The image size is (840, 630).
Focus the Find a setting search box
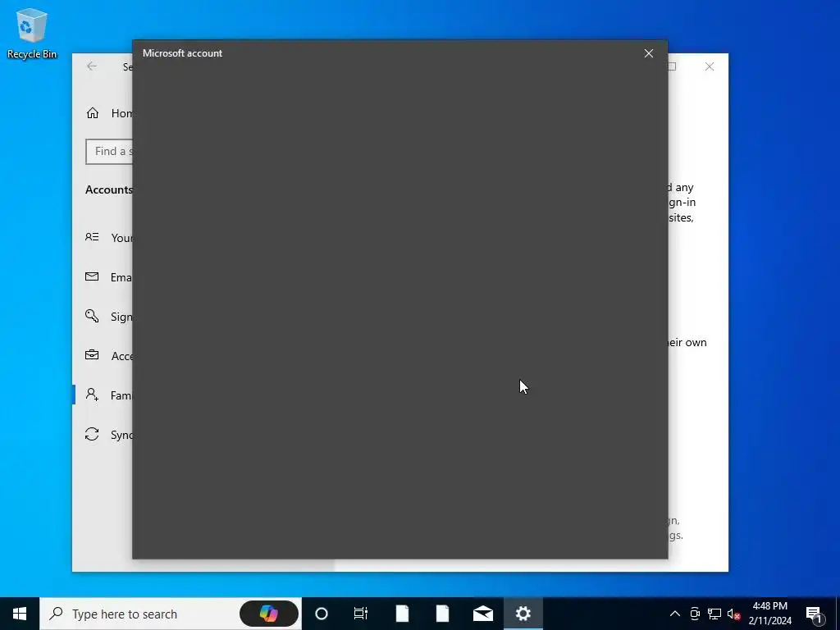[x=109, y=152]
